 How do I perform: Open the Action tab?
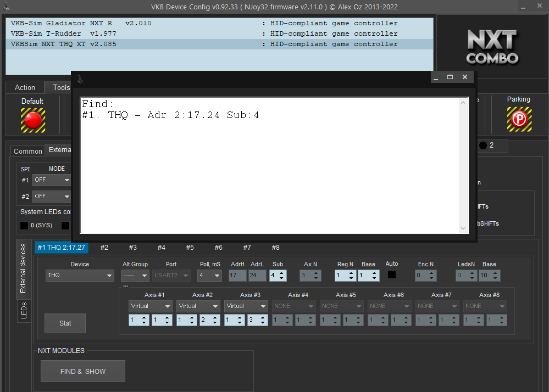pos(25,87)
